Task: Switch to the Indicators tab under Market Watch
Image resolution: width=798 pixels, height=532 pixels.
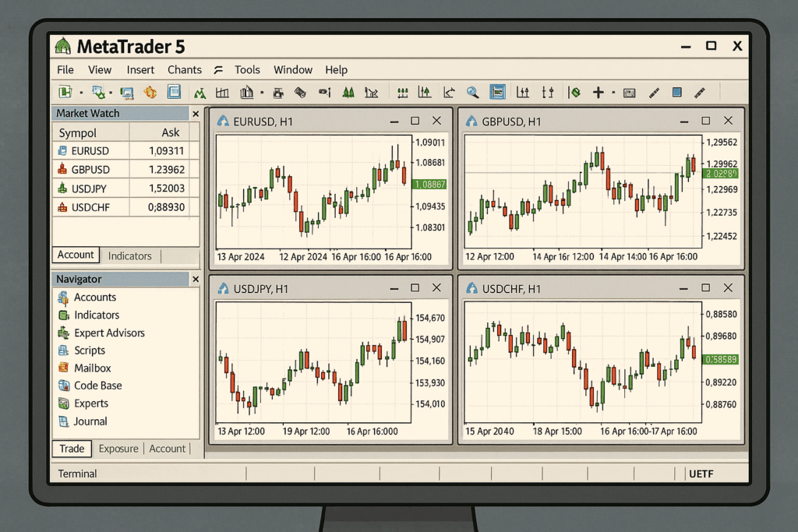Action: click(130, 255)
